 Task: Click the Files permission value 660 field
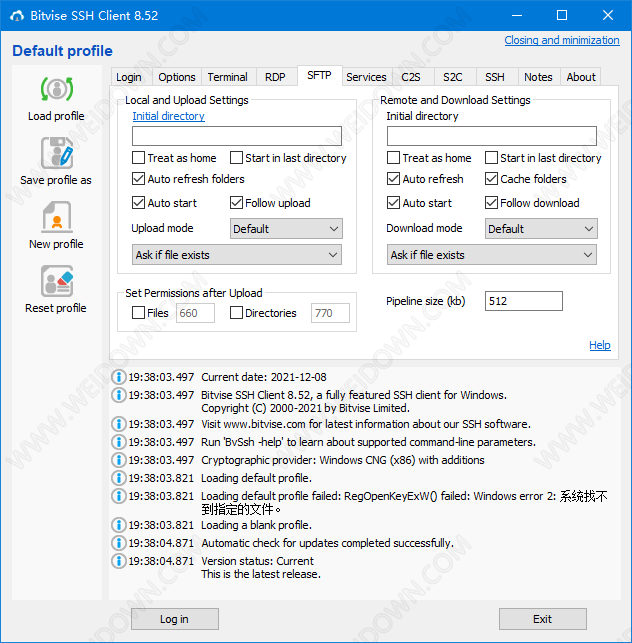195,313
